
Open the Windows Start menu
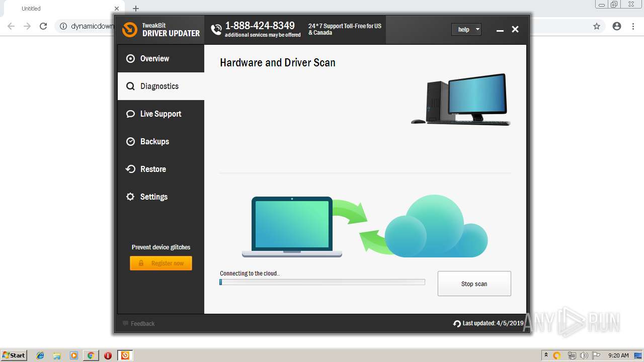click(14, 355)
